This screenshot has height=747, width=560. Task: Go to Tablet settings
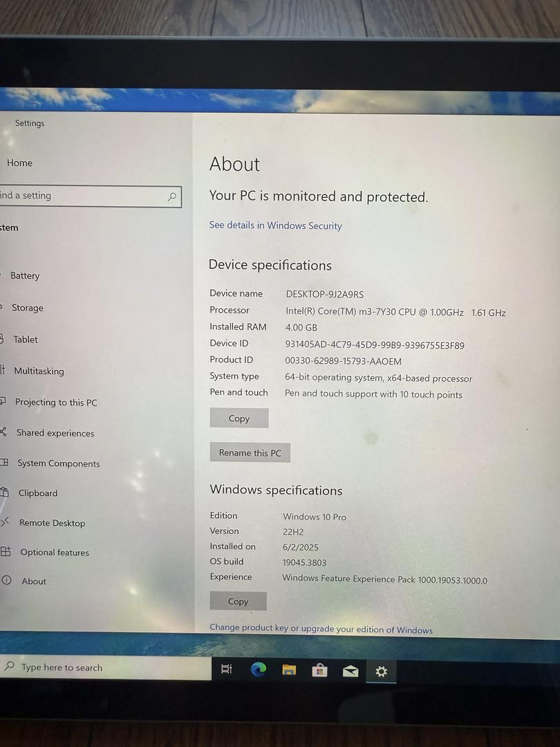coord(26,339)
